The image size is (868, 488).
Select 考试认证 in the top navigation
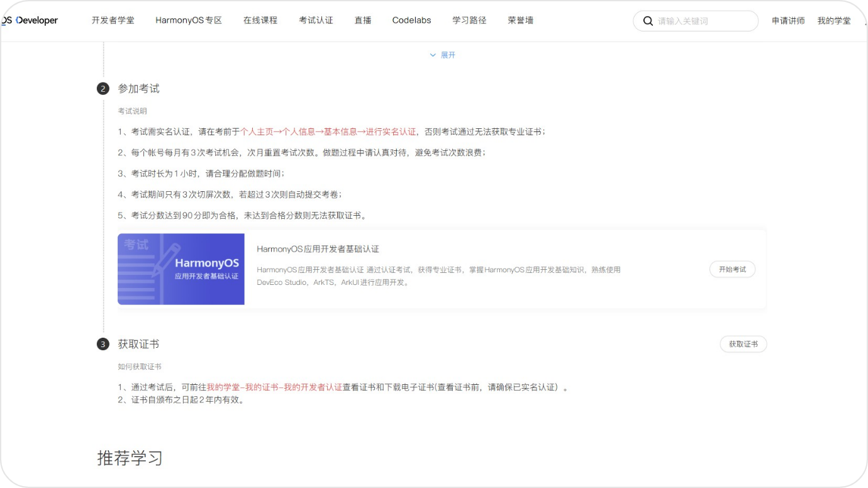(x=316, y=20)
